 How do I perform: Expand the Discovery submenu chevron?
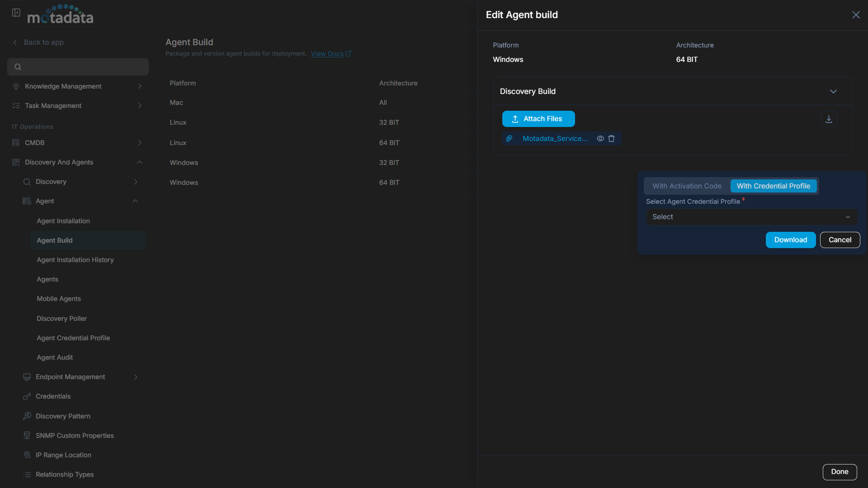point(136,182)
